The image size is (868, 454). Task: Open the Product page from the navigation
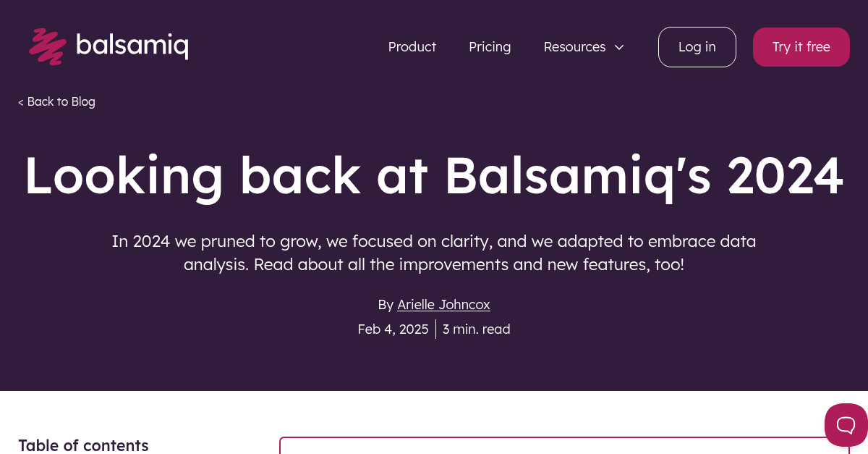(412, 46)
